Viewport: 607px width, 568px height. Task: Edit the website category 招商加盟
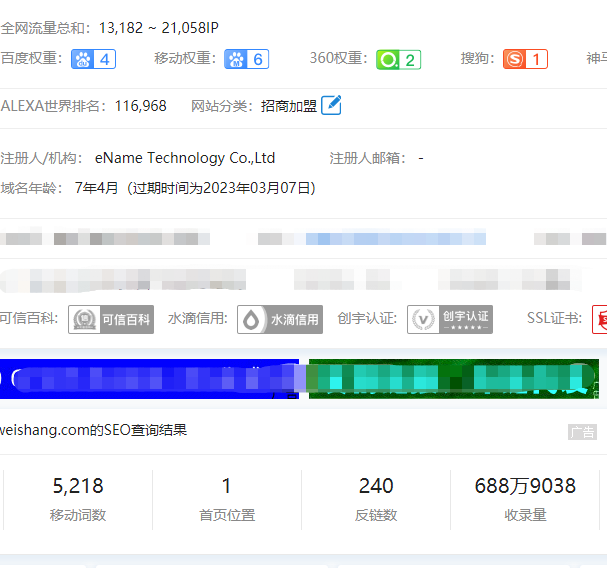[331, 105]
